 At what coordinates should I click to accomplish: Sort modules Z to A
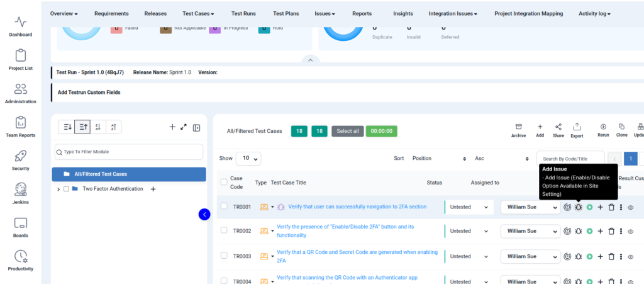pyautogui.click(x=97, y=127)
